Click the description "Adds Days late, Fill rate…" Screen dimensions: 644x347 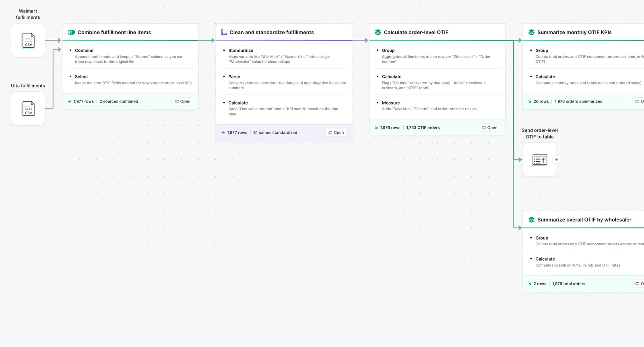pos(429,109)
